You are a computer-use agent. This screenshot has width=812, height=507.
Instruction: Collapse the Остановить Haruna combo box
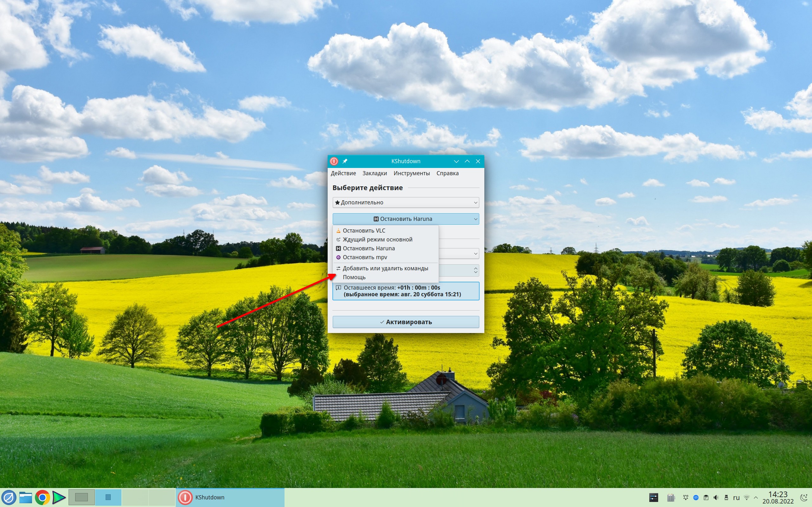coord(406,219)
